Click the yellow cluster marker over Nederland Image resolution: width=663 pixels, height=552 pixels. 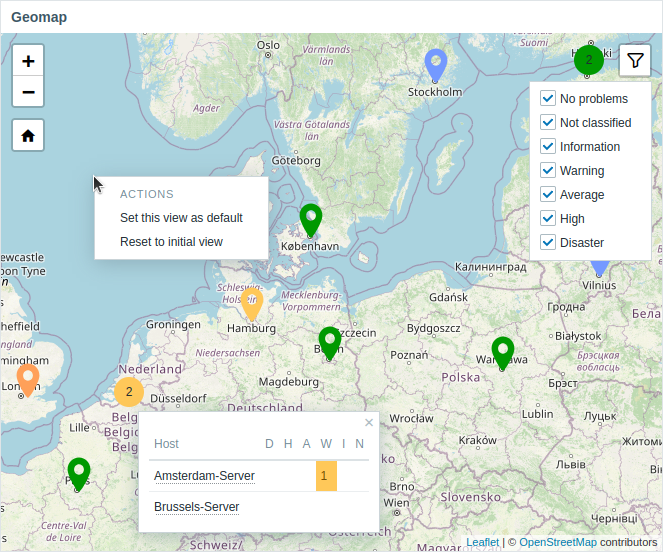pos(129,392)
